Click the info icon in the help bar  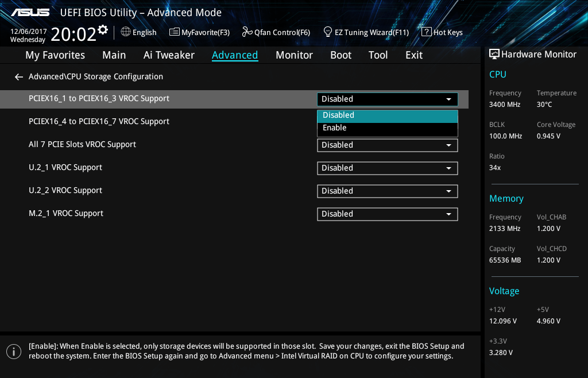click(13, 351)
